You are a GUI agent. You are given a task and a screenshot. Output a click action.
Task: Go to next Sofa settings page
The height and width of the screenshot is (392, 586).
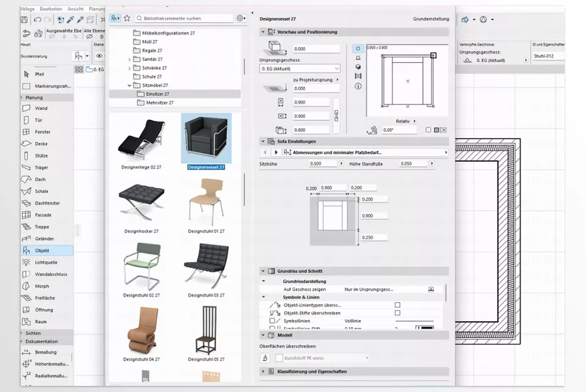(276, 153)
